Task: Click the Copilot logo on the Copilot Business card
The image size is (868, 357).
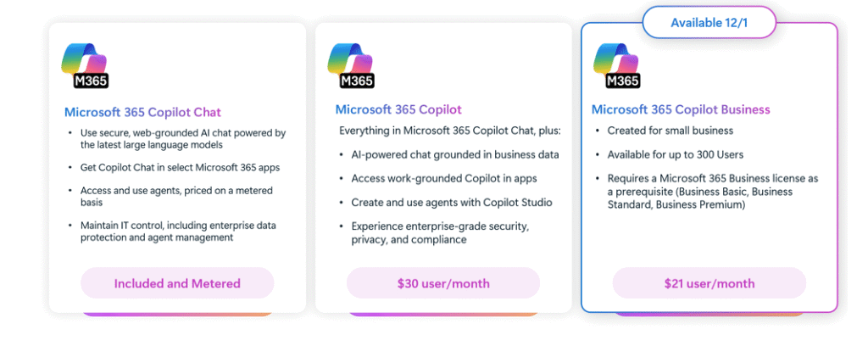Action: click(616, 64)
